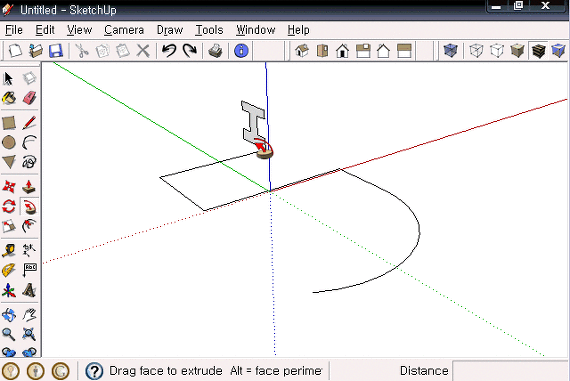Choose the Freehand scribble tool
Image resolution: width=570 pixels, height=381 pixels.
[29, 162]
